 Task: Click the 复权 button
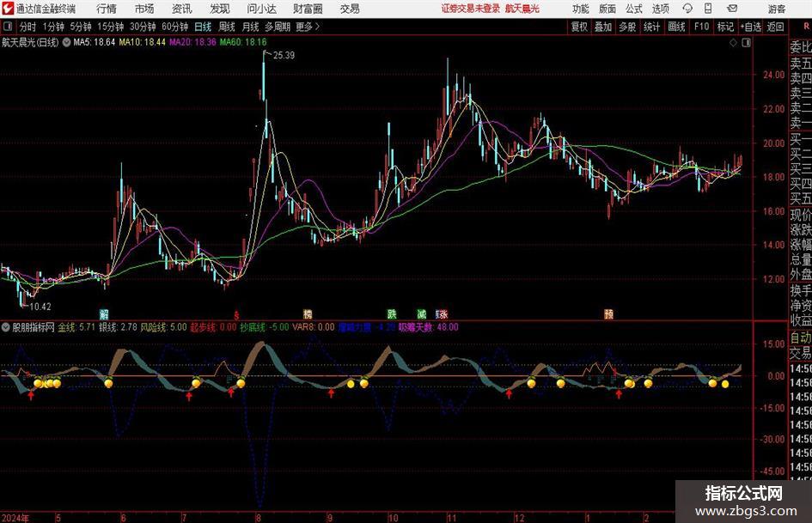tap(579, 27)
